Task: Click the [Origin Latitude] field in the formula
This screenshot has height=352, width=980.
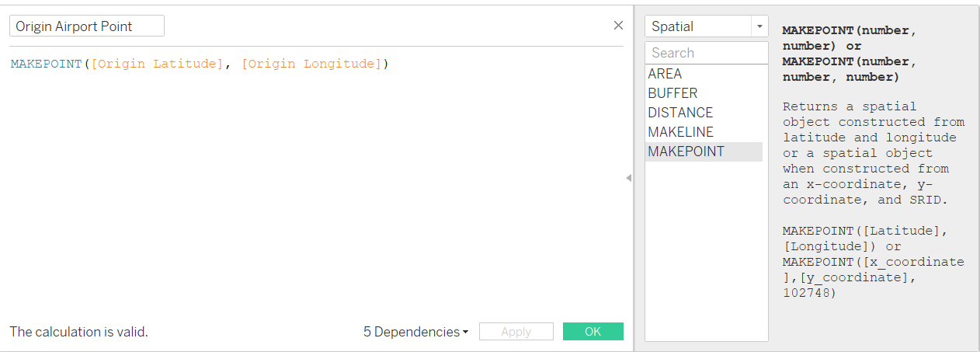Action: point(158,64)
